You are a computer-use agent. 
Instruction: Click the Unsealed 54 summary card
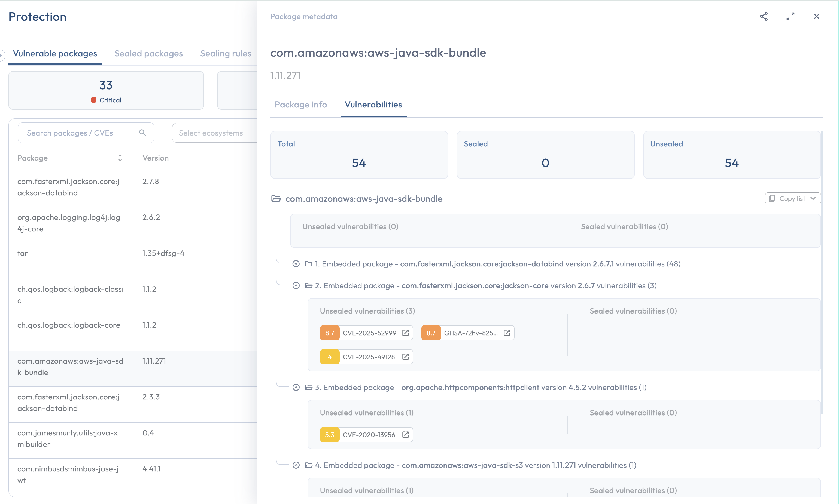coord(732,155)
